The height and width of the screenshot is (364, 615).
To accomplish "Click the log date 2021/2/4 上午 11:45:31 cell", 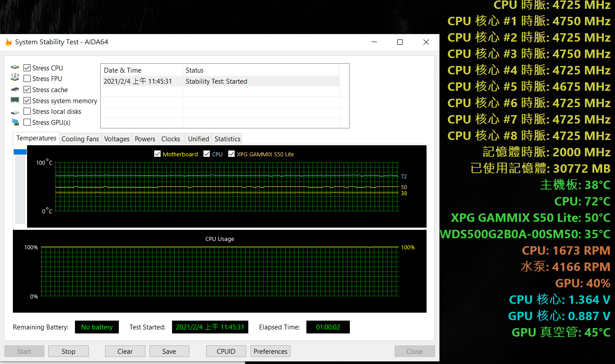I will (x=138, y=81).
